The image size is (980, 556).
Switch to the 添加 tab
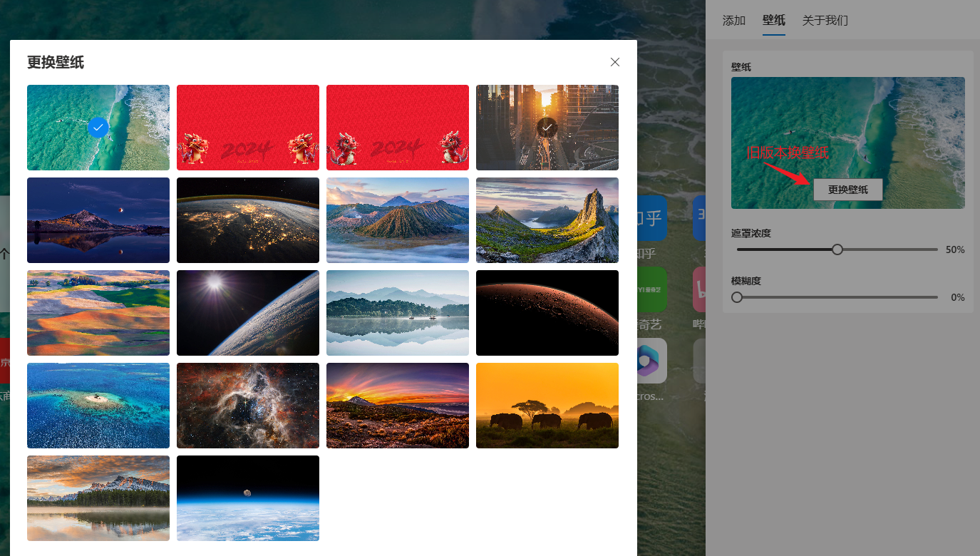(734, 20)
